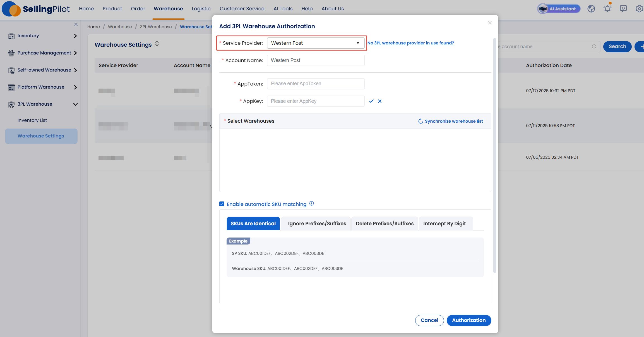Open the Product top menu
Image resolution: width=644 pixels, height=337 pixels.
pyautogui.click(x=112, y=9)
